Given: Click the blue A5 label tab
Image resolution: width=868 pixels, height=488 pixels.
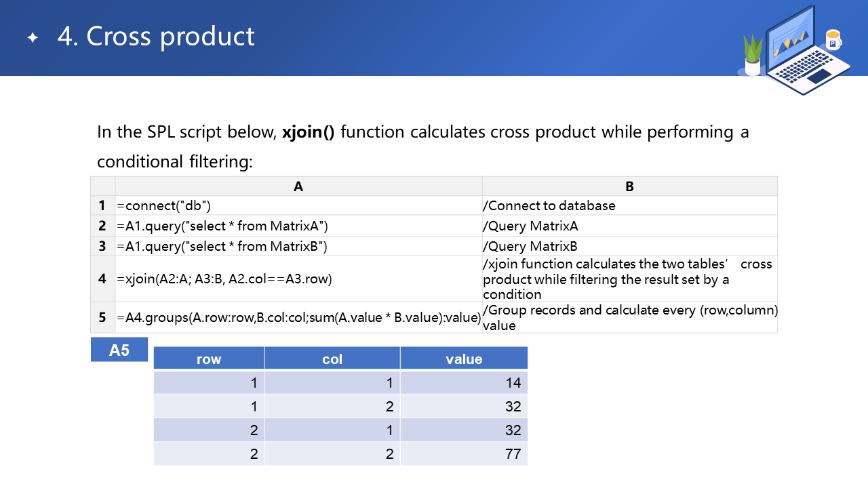Looking at the screenshot, I should 119,350.
